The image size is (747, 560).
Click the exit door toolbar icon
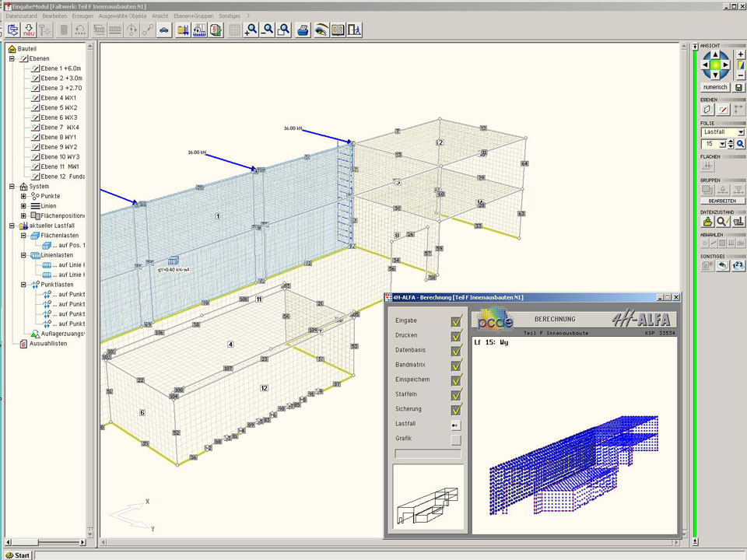coord(355,30)
